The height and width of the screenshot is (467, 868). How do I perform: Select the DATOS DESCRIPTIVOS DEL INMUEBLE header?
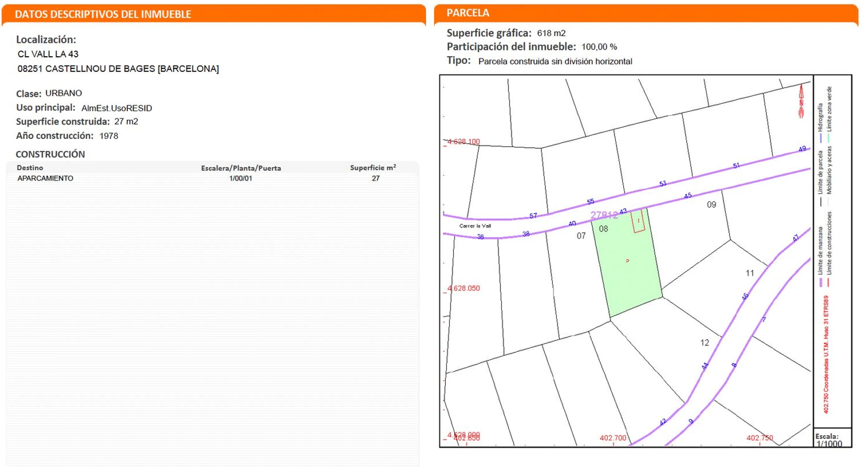click(x=103, y=14)
